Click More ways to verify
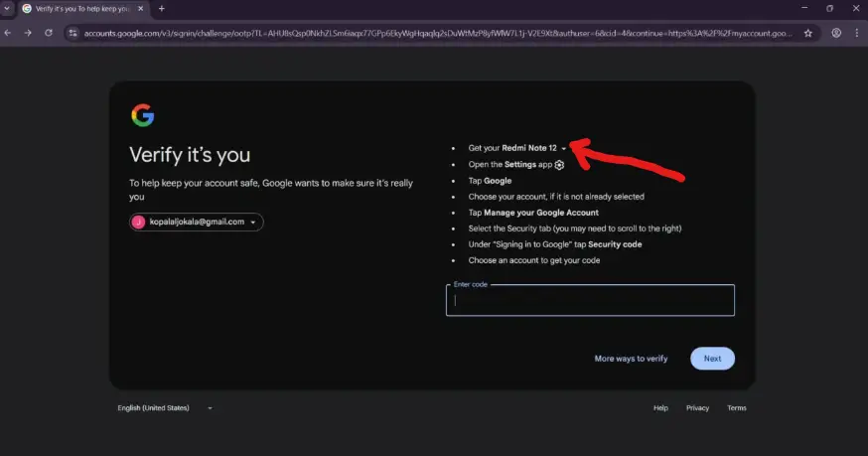Image resolution: width=868 pixels, height=456 pixels. pos(631,359)
